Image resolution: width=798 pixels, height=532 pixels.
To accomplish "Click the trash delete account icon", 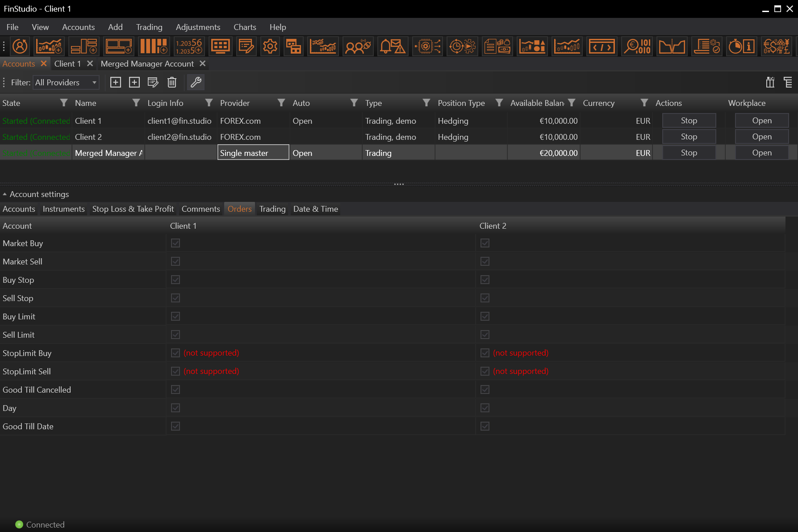I will pos(172,82).
